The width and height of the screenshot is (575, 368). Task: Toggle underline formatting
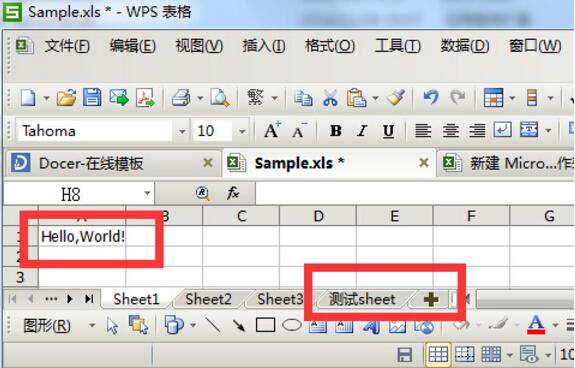pyautogui.click(x=389, y=131)
